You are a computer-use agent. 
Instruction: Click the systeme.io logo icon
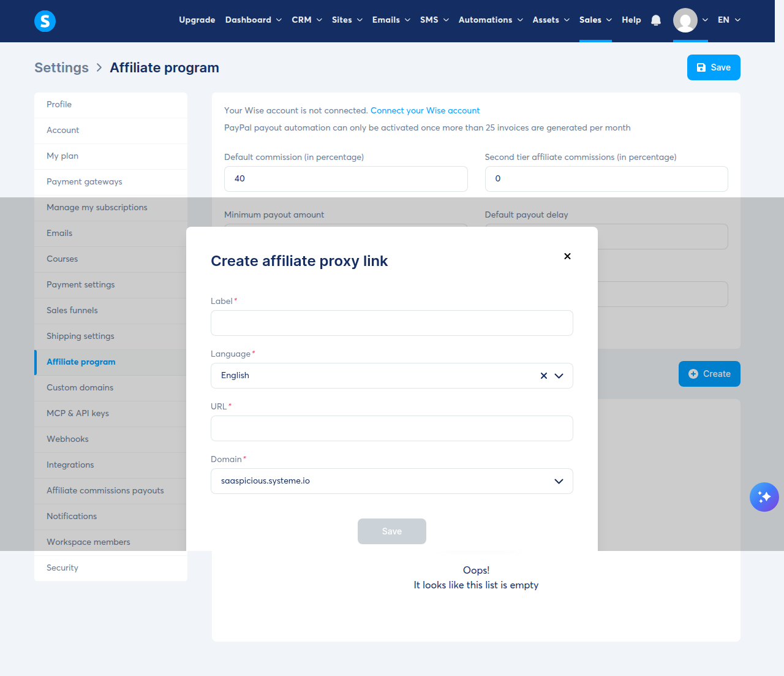tap(45, 21)
